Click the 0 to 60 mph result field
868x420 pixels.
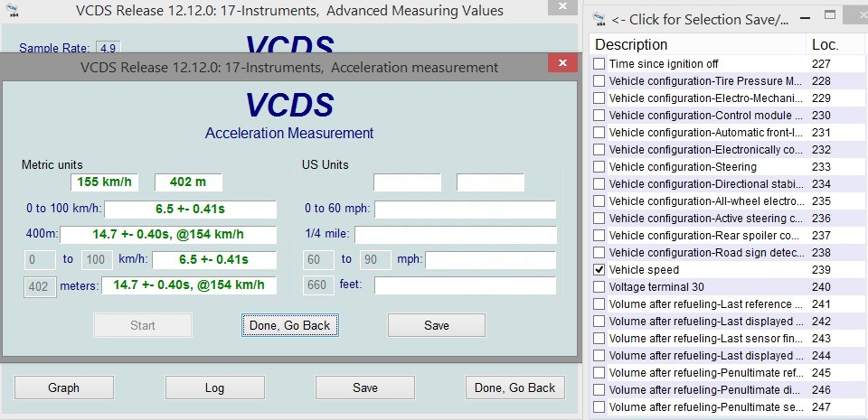tap(465, 210)
